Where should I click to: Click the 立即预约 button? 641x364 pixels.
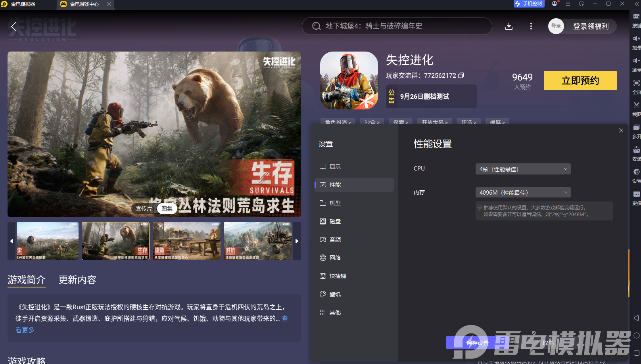point(580,80)
